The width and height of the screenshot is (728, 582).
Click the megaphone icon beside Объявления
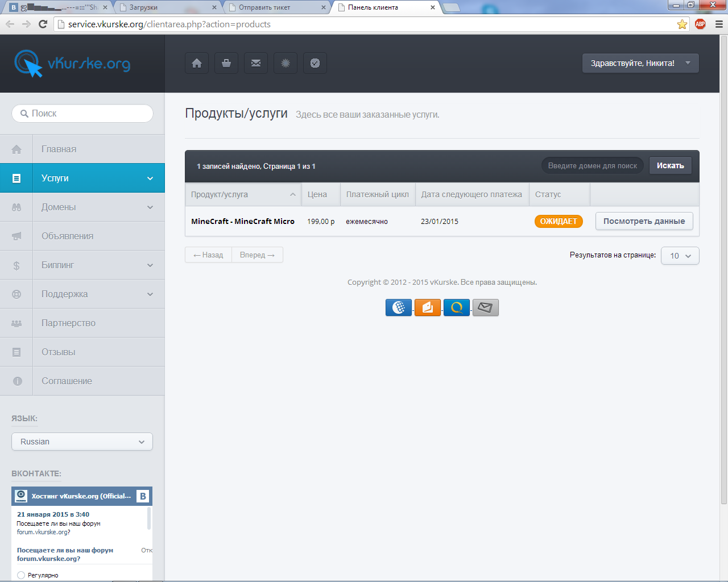(16, 236)
